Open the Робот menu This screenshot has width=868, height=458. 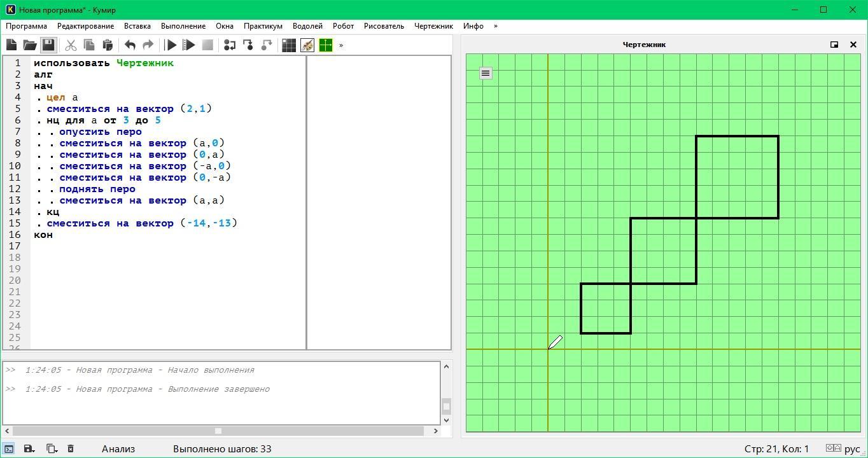[x=343, y=26]
